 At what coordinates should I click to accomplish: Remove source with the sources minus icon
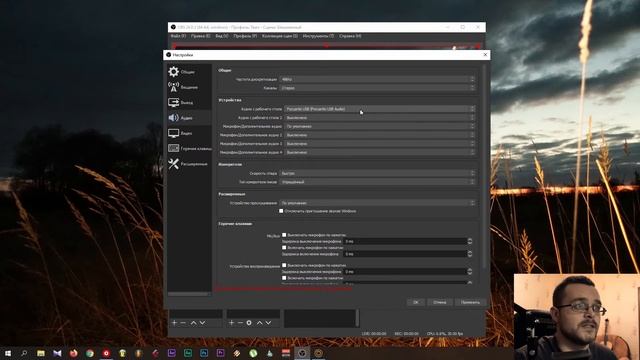[x=240, y=323]
